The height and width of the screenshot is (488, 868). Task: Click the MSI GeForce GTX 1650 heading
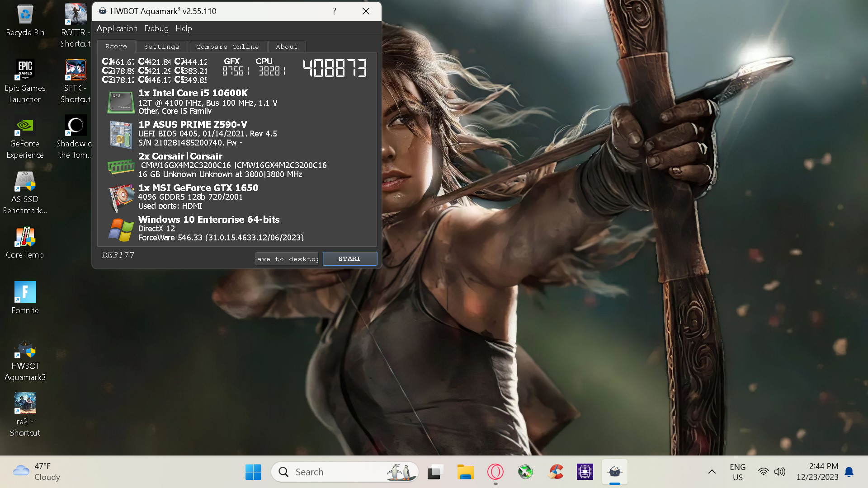(198, 188)
